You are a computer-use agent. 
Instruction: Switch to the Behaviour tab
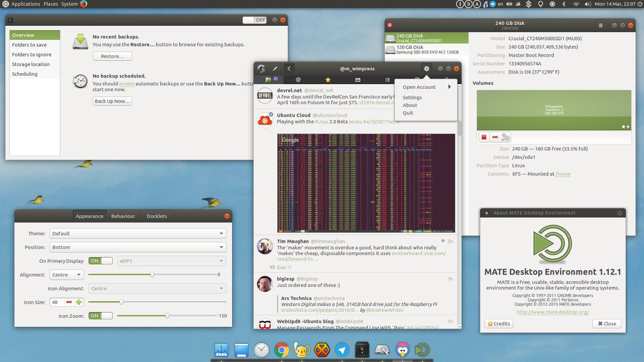[x=123, y=216]
